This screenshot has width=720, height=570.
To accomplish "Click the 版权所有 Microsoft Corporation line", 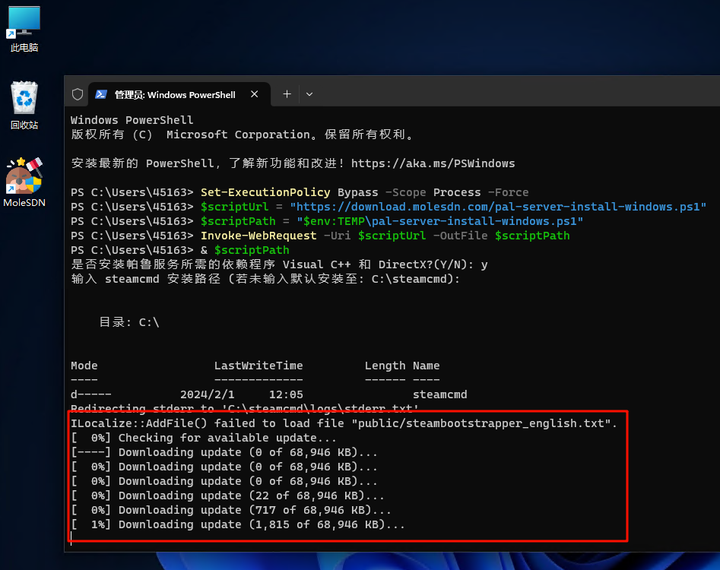I will pos(242,135).
